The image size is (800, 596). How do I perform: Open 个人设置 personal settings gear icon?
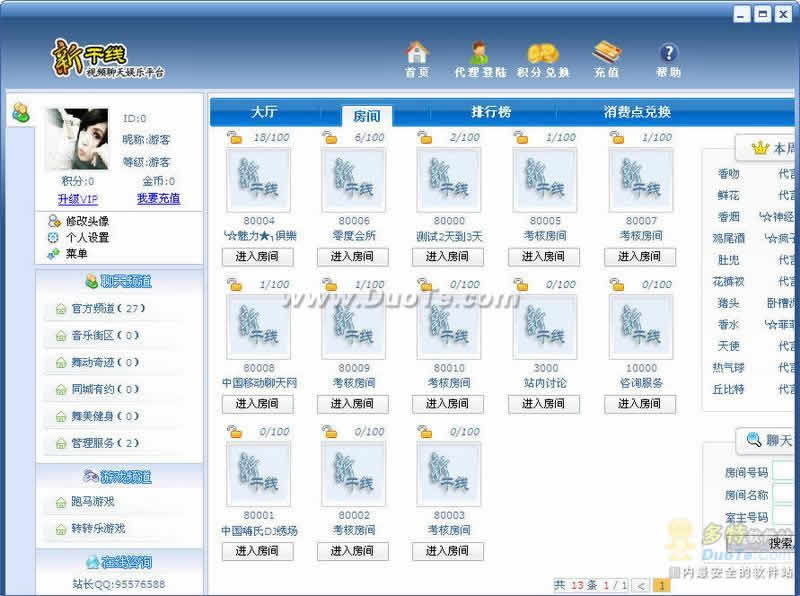pyautogui.click(x=54, y=238)
